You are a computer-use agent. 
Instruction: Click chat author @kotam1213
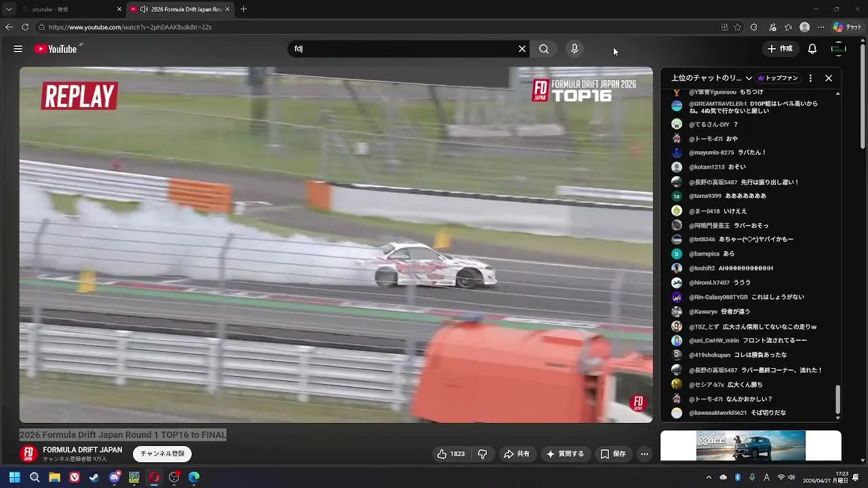click(x=707, y=167)
